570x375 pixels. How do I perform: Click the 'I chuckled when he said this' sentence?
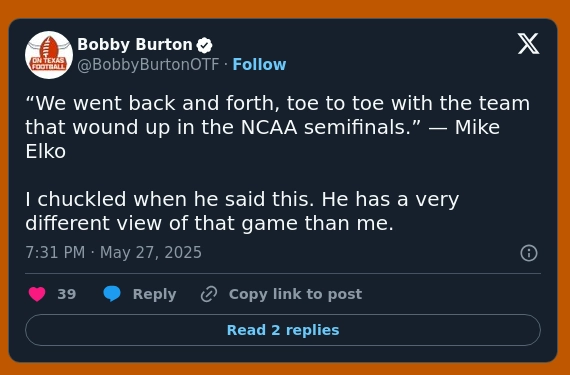(x=170, y=199)
